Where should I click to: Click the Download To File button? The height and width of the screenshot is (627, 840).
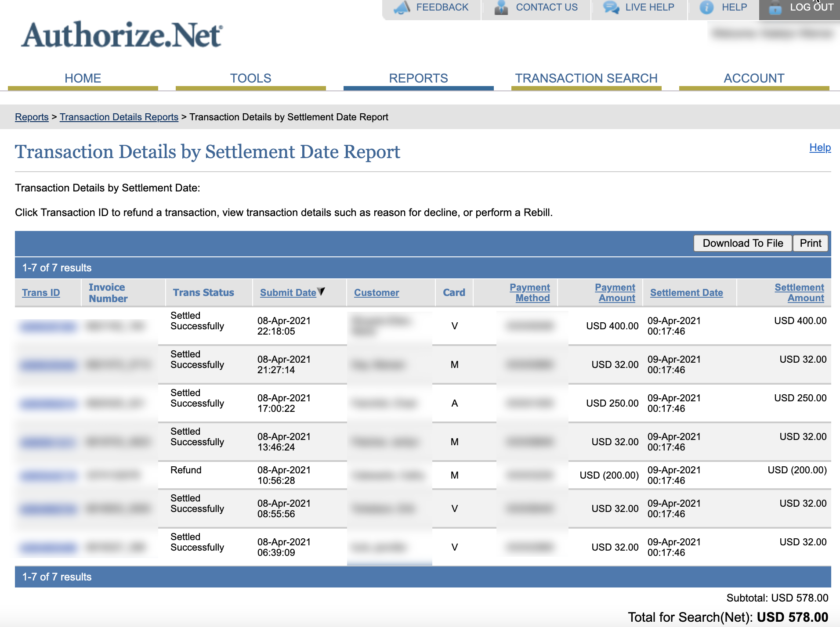[743, 243]
